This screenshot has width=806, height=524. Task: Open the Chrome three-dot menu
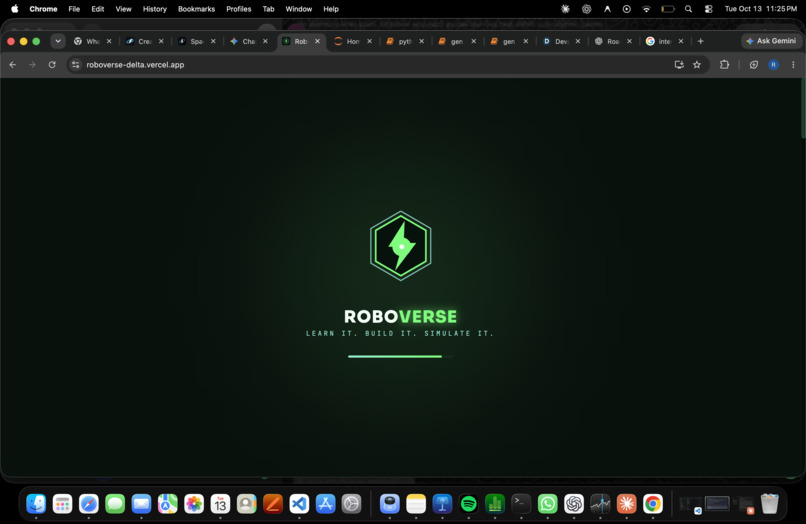pos(793,65)
